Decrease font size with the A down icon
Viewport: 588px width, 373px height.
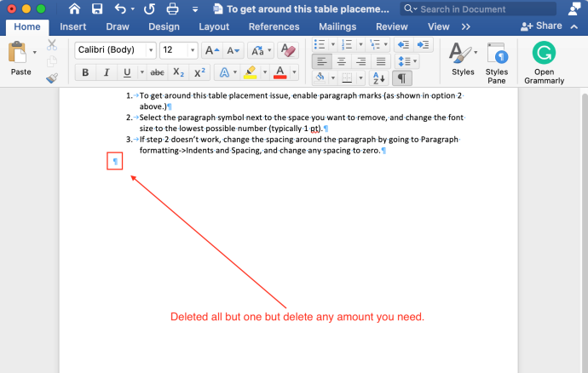click(233, 50)
